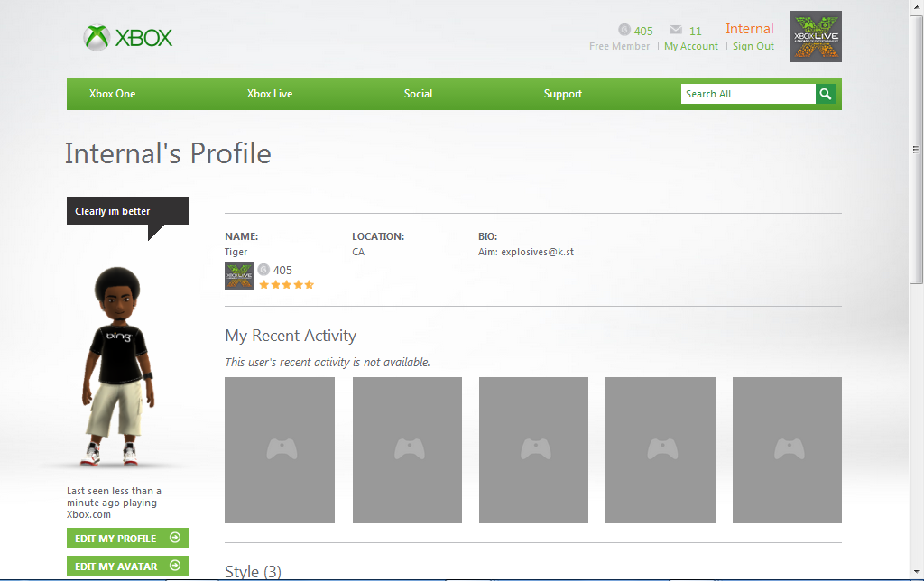Click the name value Tiger
The width and height of the screenshot is (924, 581).
236,252
